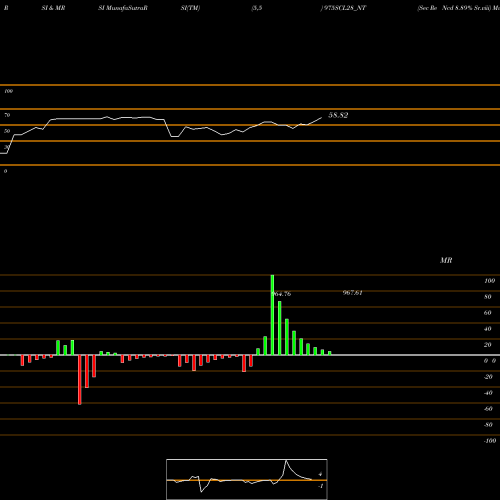Click the 40 label on MR axis

(488, 329)
